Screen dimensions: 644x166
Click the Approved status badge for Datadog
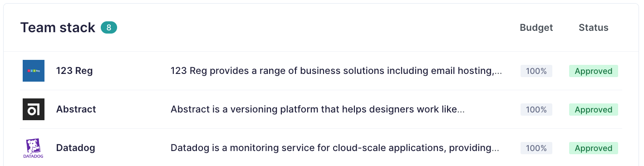click(x=594, y=148)
